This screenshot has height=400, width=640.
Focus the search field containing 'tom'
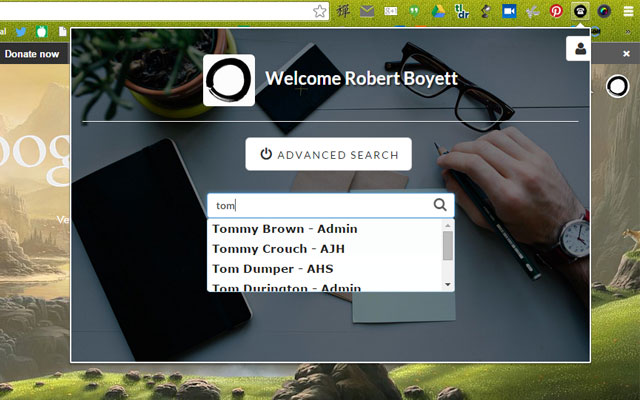point(331,205)
